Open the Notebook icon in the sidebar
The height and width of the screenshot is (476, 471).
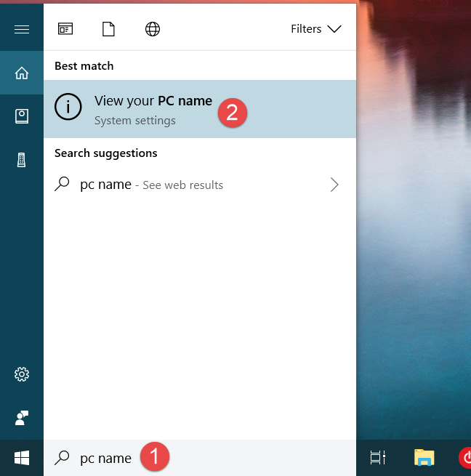click(22, 116)
